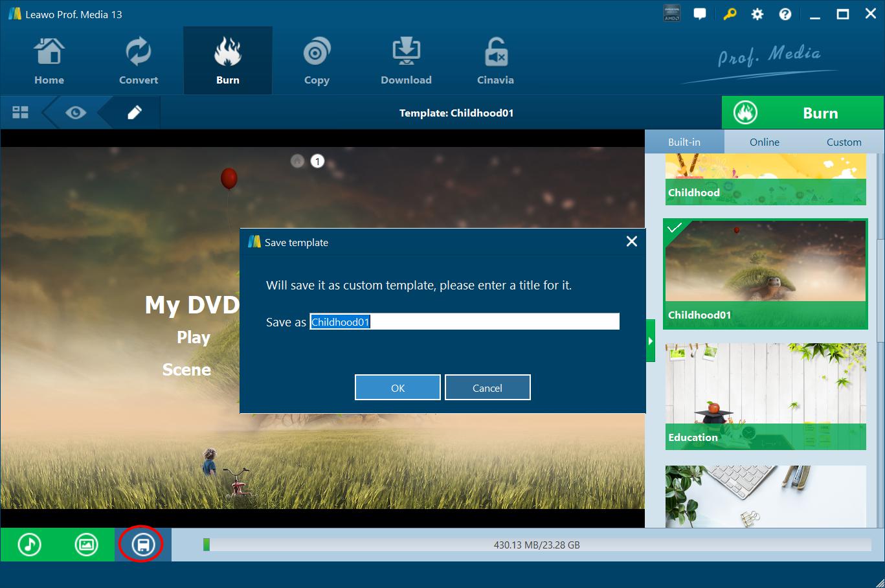Click the disc capacity progress bar
Image resolution: width=885 pixels, height=588 pixels.
pyautogui.click(x=537, y=545)
